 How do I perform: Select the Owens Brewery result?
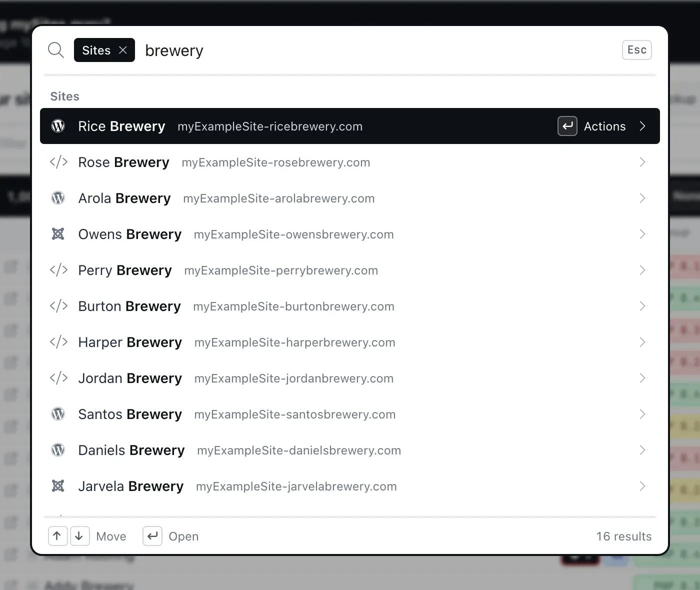tap(350, 234)
